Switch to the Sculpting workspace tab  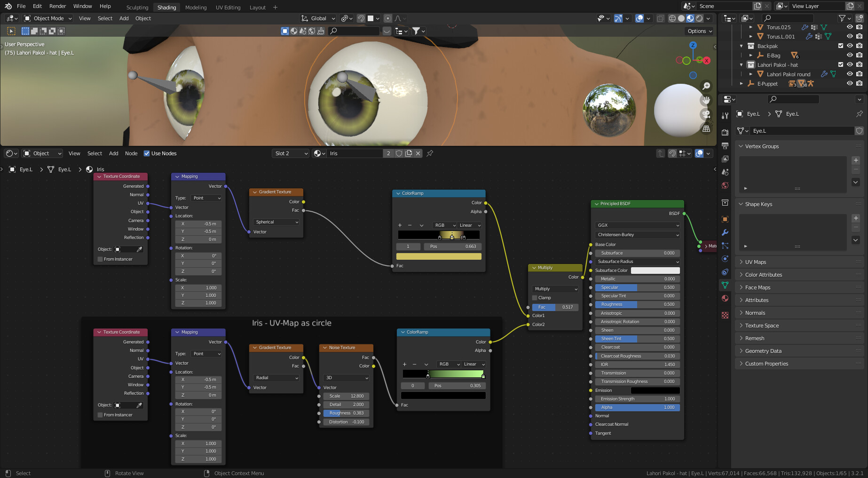tap(137, 8)
